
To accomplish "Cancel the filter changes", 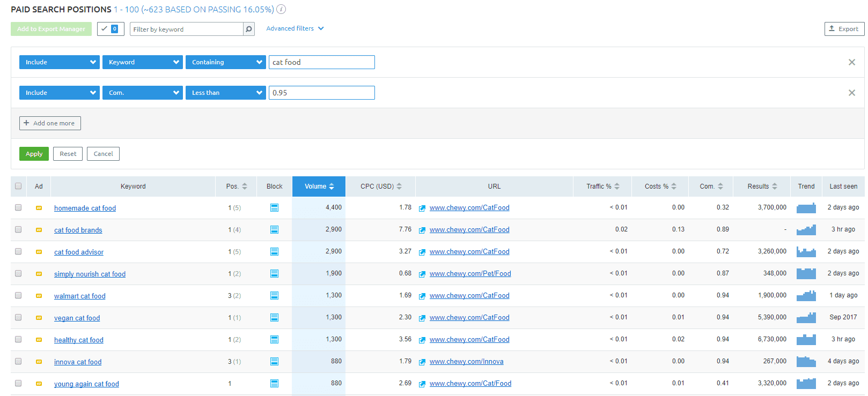I will click(104, 154).
